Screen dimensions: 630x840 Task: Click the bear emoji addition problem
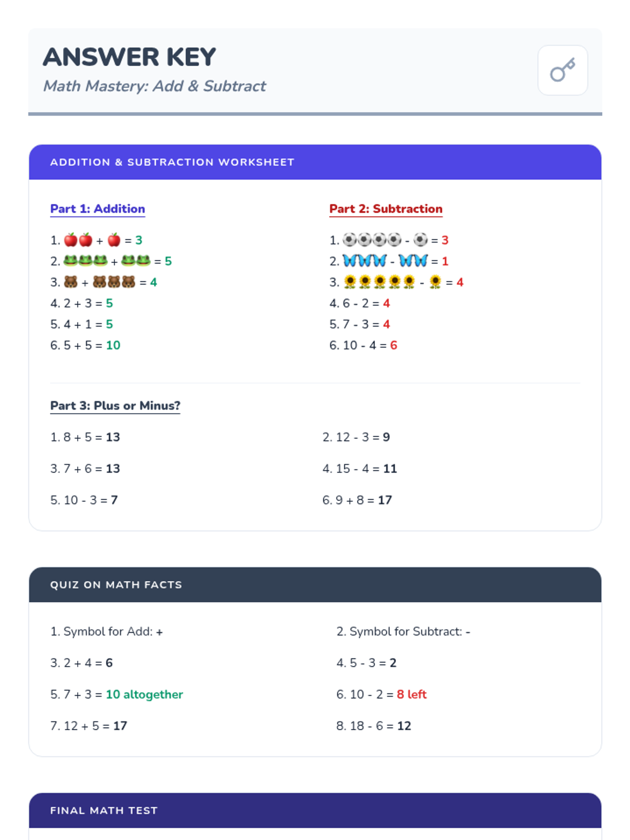103,282
